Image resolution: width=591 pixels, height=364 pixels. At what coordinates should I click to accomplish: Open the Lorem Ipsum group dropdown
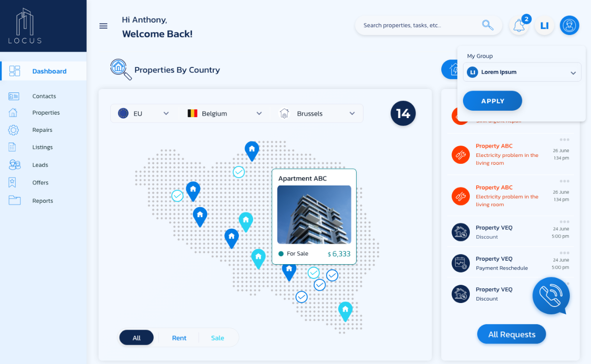pos(522,72)
